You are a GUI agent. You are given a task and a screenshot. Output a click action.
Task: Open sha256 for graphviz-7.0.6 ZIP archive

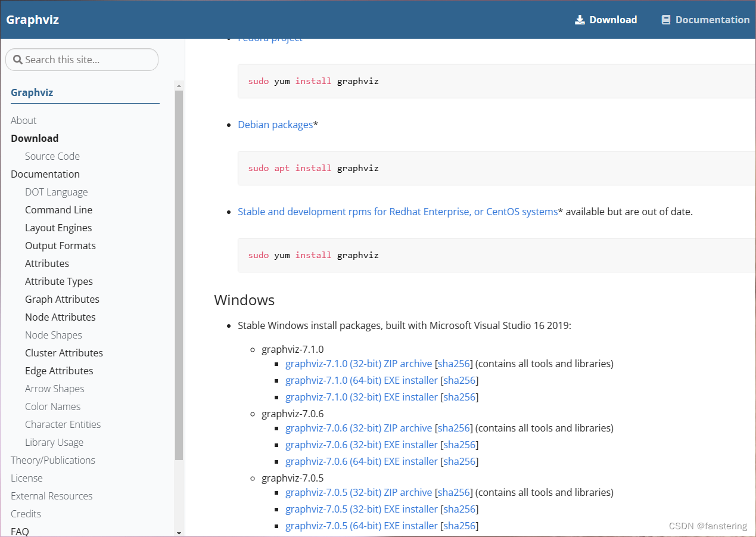(454, 428)
